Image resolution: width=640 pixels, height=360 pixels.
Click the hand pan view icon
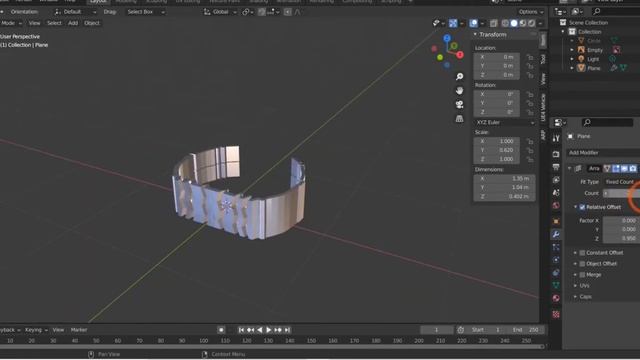[460, 90]
